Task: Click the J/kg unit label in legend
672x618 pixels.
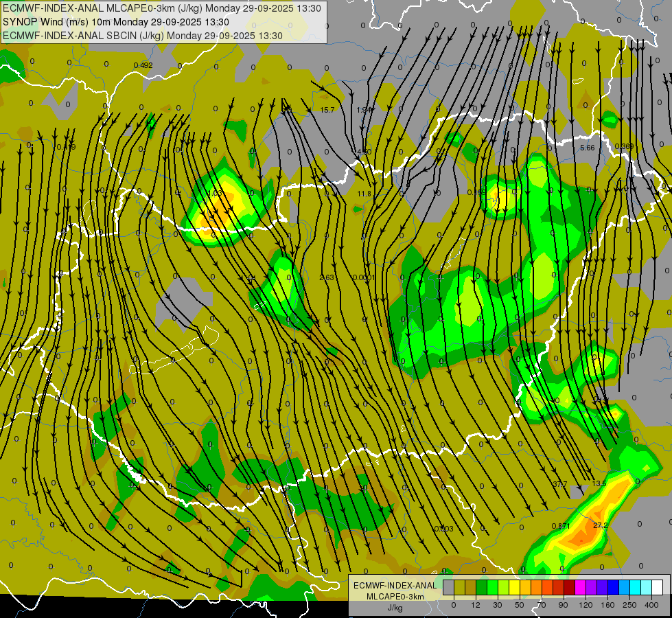Action: [x=394, y=608]
